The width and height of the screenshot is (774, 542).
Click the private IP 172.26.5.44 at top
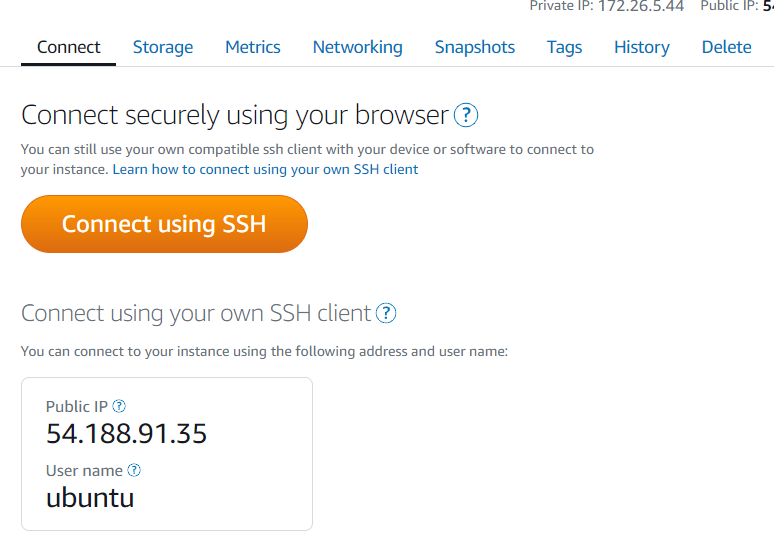click(641, 6)
